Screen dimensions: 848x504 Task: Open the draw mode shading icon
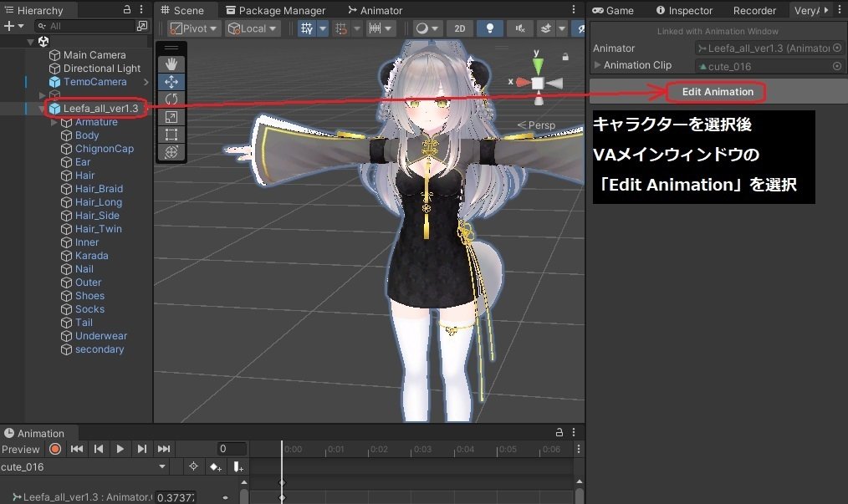tap(421, 28)
